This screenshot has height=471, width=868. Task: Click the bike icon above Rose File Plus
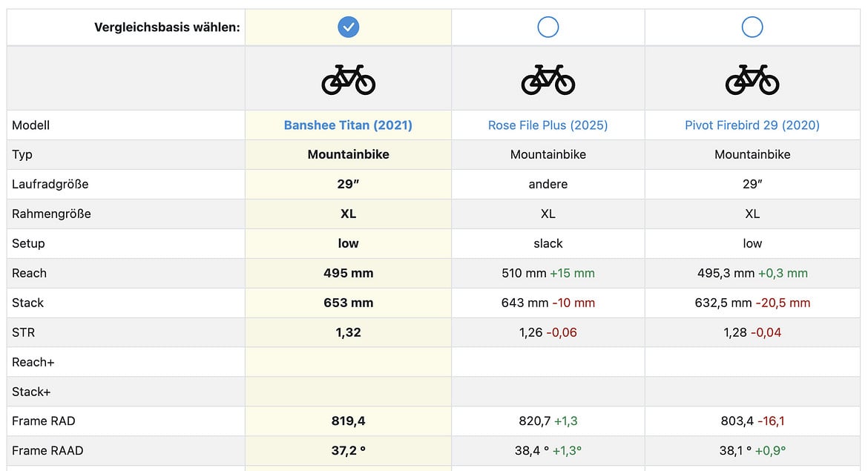tap(548, 79)
